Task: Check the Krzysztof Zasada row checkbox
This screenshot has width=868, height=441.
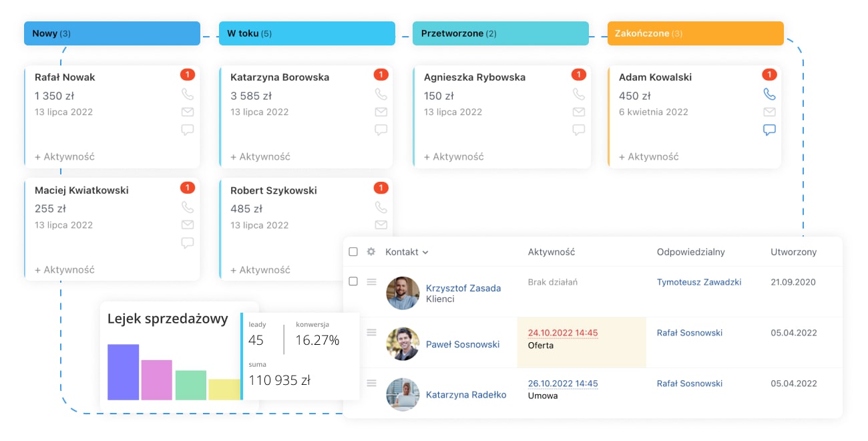Action: [x=353, y=282]
